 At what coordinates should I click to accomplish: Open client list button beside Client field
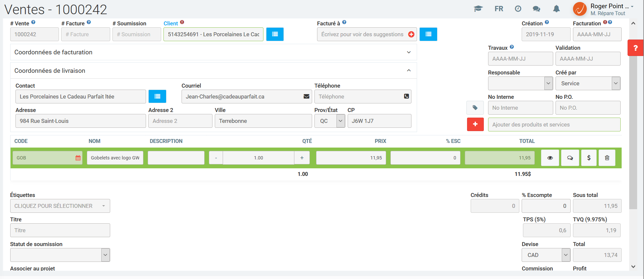(275, 34)
